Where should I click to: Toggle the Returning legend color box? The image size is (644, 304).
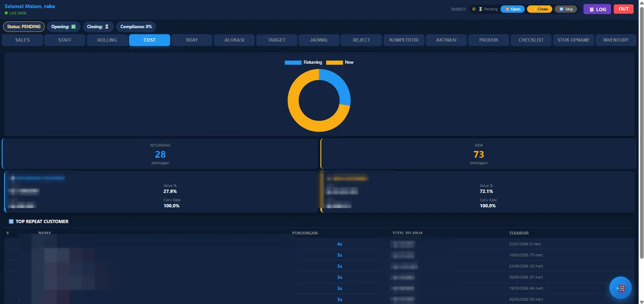(x=293, y=62)
